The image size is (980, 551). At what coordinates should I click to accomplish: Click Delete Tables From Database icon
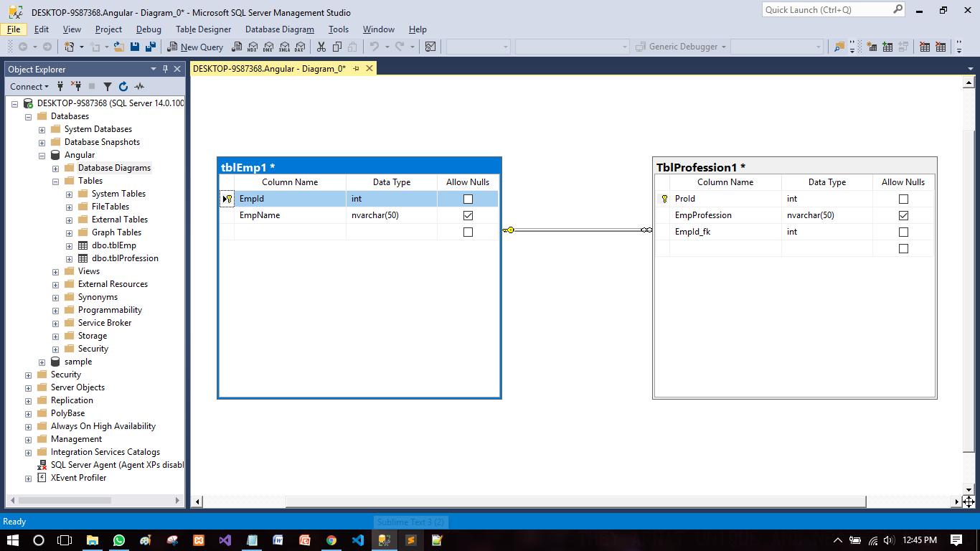[x=925, y=47]
